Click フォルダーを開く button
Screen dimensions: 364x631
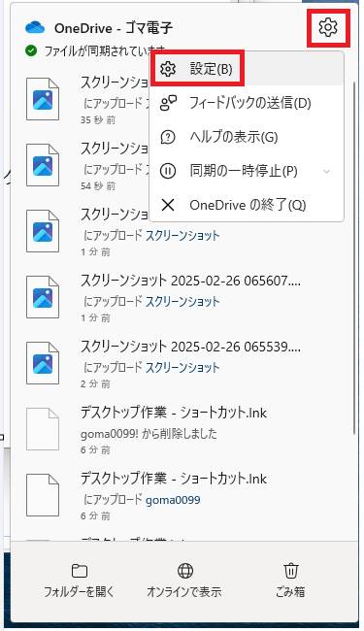pos(80,580)
